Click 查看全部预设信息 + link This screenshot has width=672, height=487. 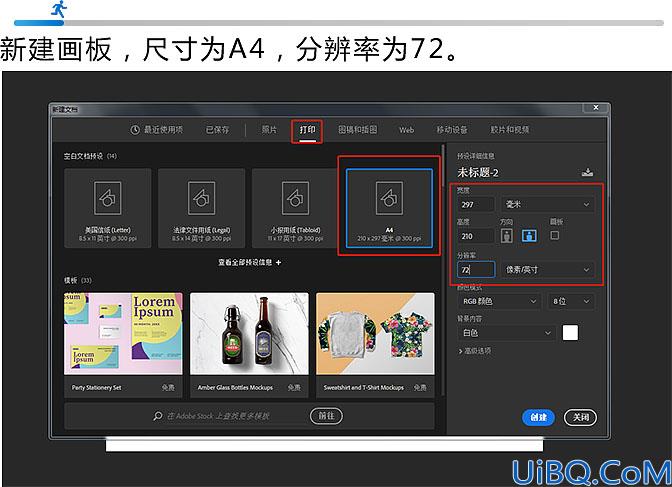click(249, 262)
